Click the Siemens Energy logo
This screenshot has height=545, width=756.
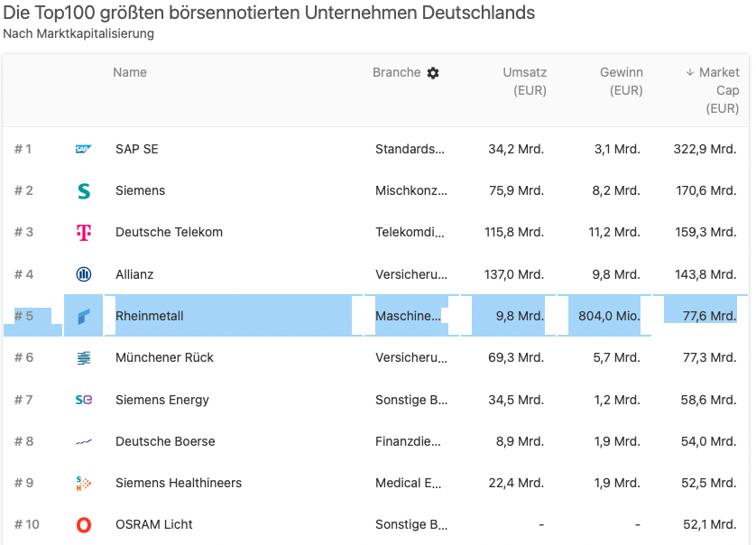click(x=84, y=400)
